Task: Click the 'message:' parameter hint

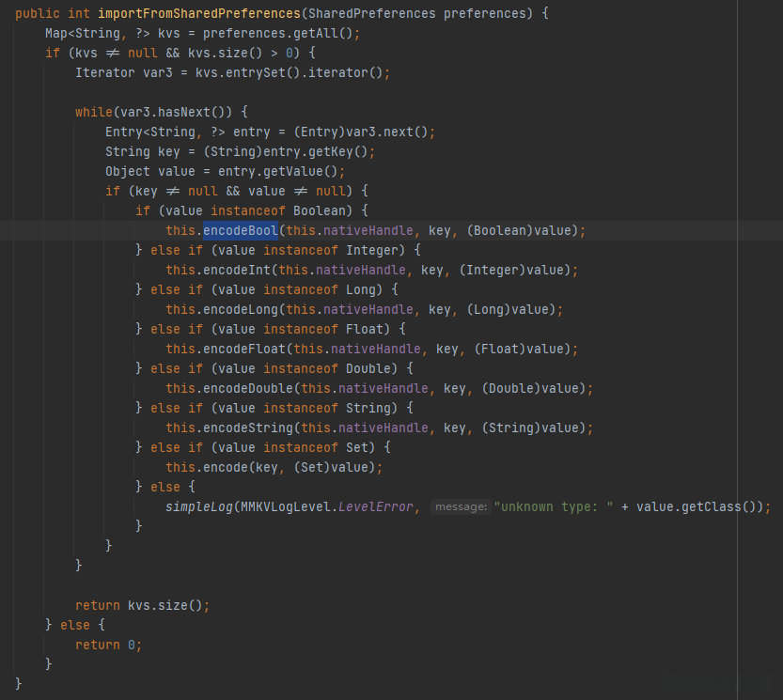Action: point(461,506)
